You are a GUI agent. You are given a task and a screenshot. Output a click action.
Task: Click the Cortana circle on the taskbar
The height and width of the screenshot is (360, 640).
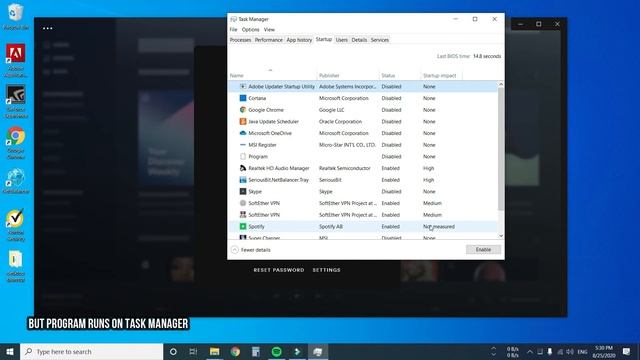(173, 351)
